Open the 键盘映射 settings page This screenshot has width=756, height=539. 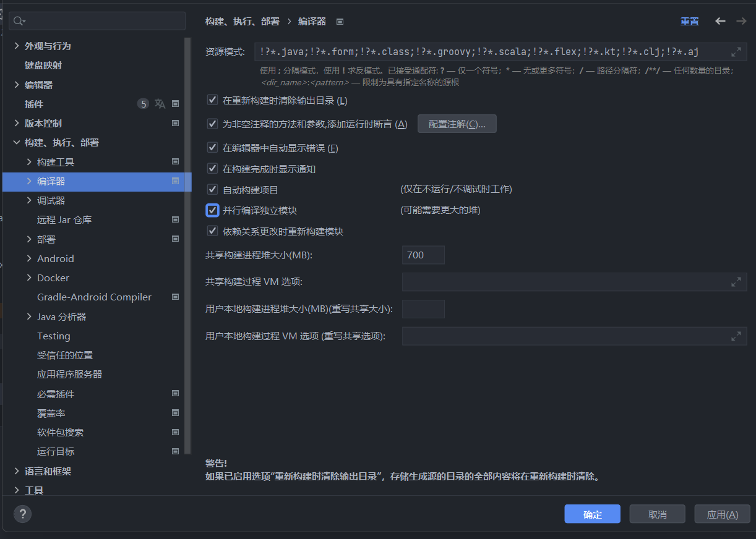point(43,66)
